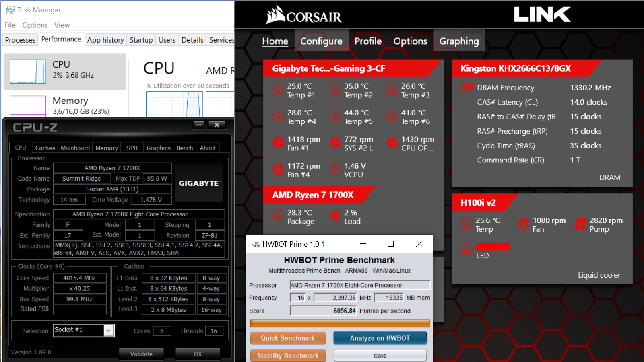Switch to the Profile tab in Corsair Link
This screenshot has height=362, width=644.
(368, 41)
